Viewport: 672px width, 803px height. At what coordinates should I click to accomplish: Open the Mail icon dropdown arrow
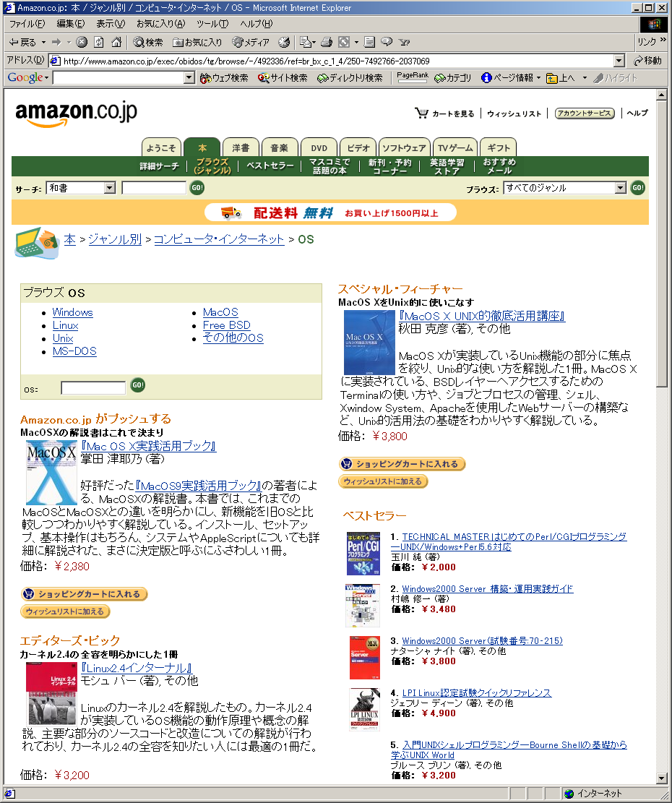(314, 42)
